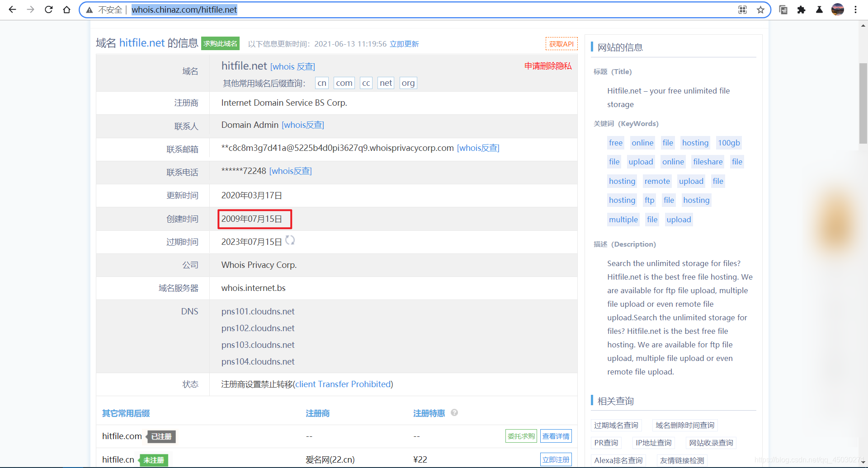Open the user profile avatar
The image size is (868, 468).
coord(838,9)
